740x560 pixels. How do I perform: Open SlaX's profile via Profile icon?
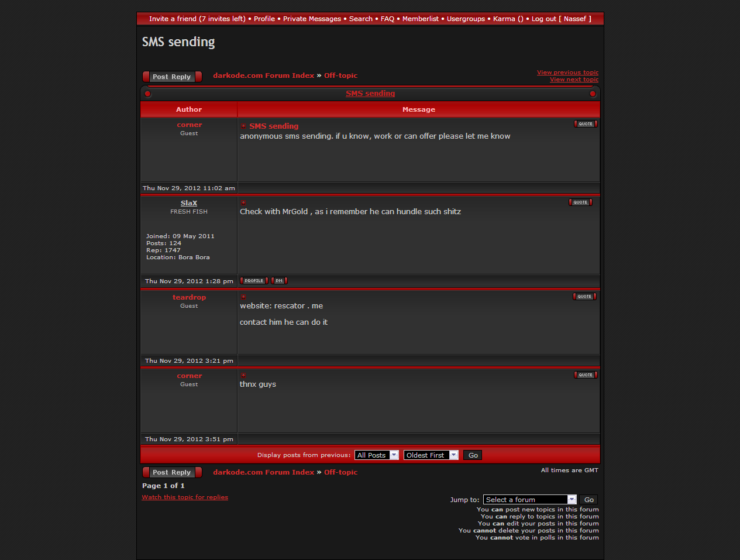pyautogui.click(x=254, y=281)
